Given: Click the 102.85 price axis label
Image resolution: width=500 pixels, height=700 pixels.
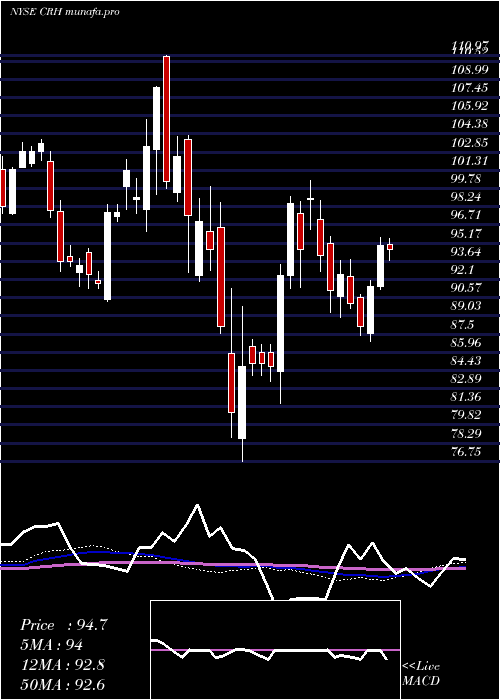Looking at the screenshot, I should point(469,143).
